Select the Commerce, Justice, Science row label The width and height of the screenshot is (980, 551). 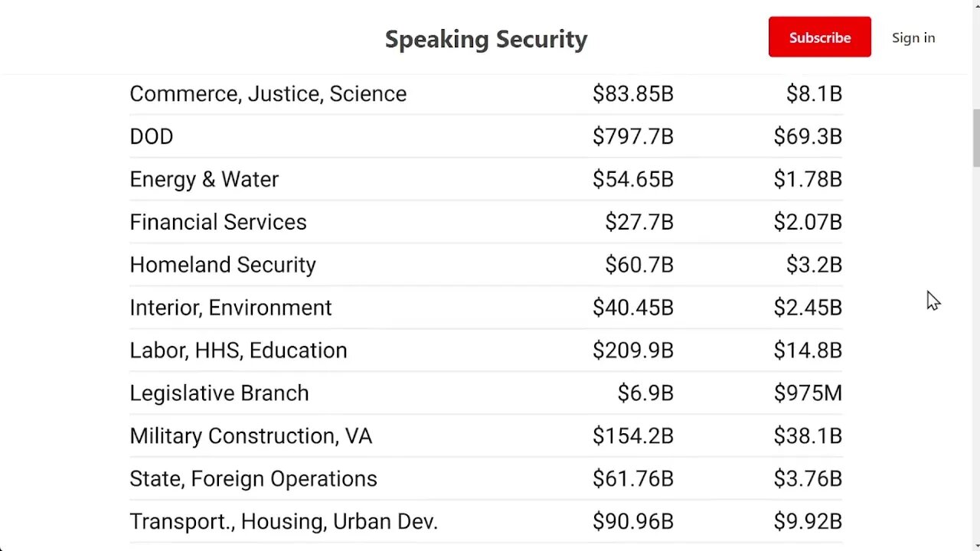click(x=268, y=93)
